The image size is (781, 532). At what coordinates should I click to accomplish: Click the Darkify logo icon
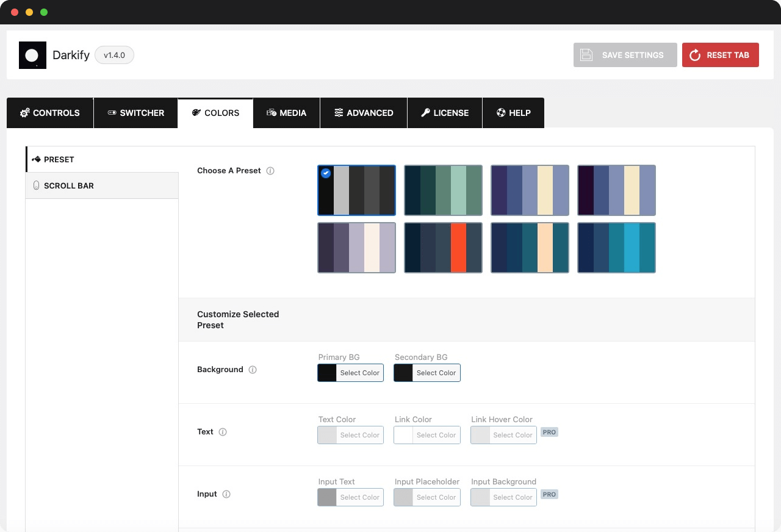32,55
